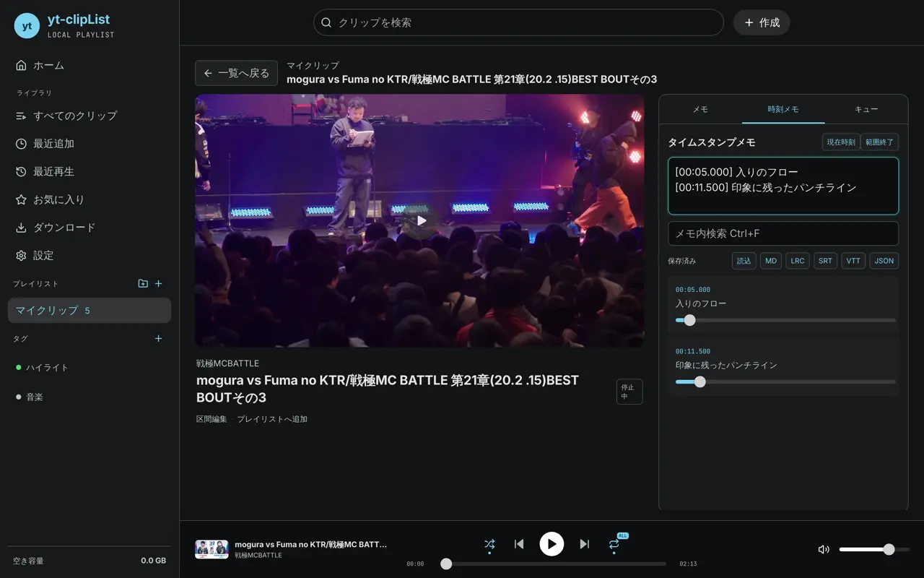Insert current time with 現在時刻 button
Screen dimensions: 924x578
(841, 142)
